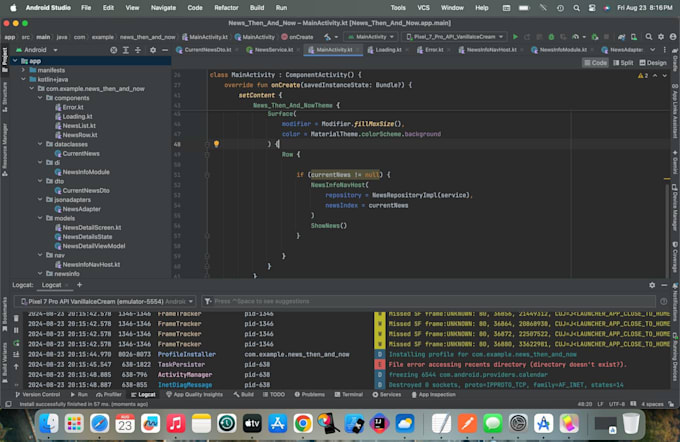This screenshot has height=442, width=680.
Task: Show hidden editor tabs chevron
Action: (652, 50)
